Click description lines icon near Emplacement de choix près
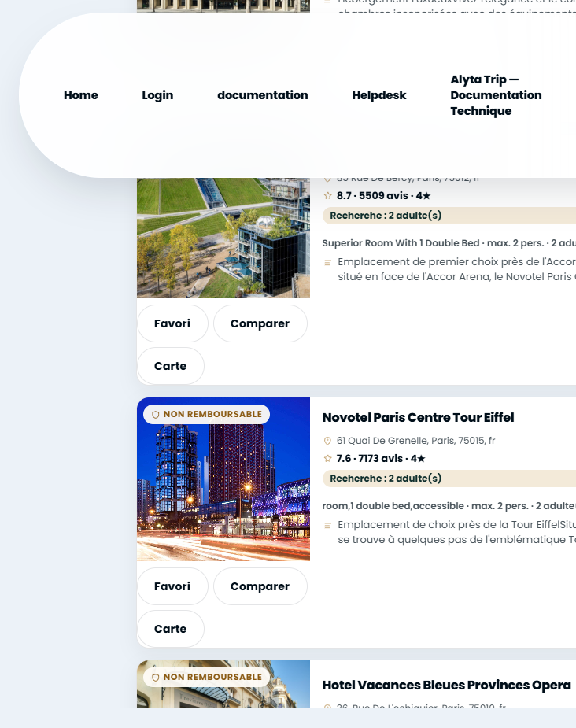576x728 pixels. point(327,526)
